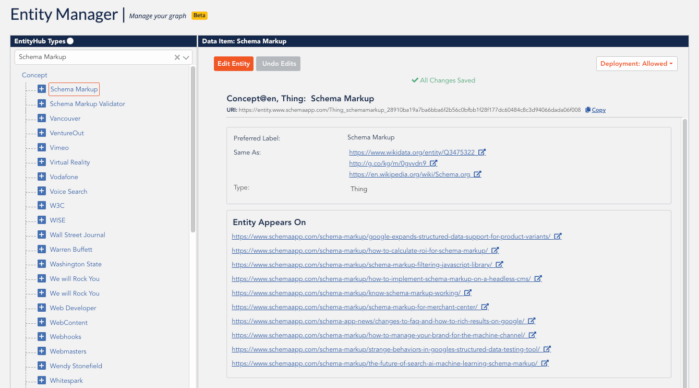This screenshot has height=388, width=699.
Task: Expand the VentureOut tree node
Action: click(x=41, y=133)
